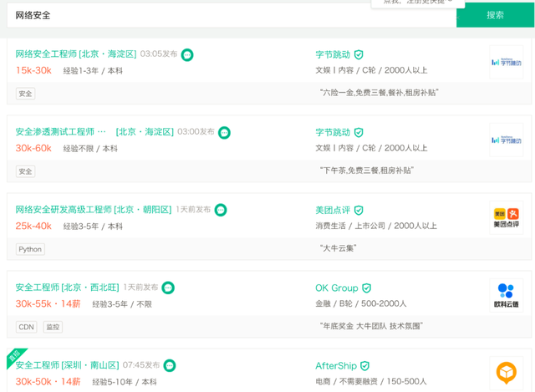This screenshot has width=535, height=392.
Task: Select the 监控 skill tag
Action: [53, 327]
